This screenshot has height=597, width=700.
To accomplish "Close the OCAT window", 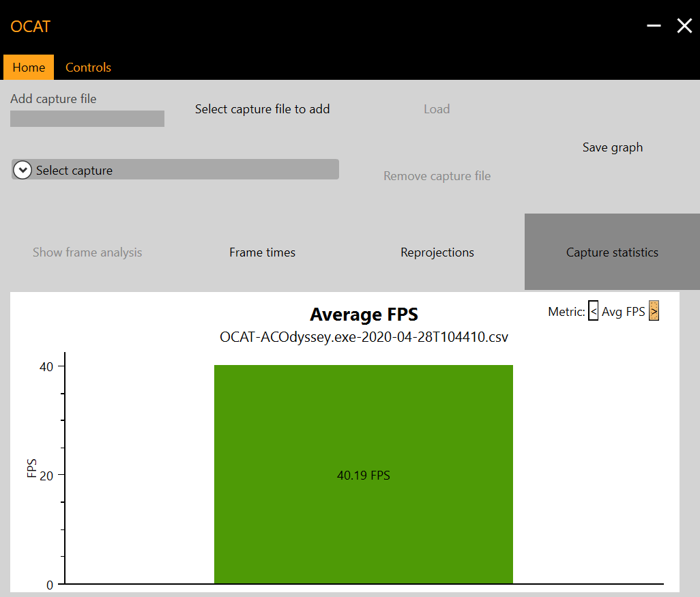I will point(684,26).
